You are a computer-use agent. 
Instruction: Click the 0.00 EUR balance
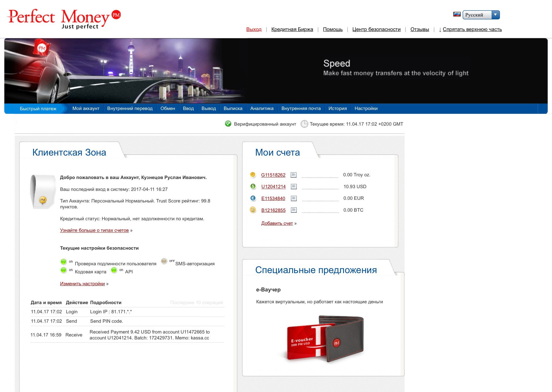353,198
